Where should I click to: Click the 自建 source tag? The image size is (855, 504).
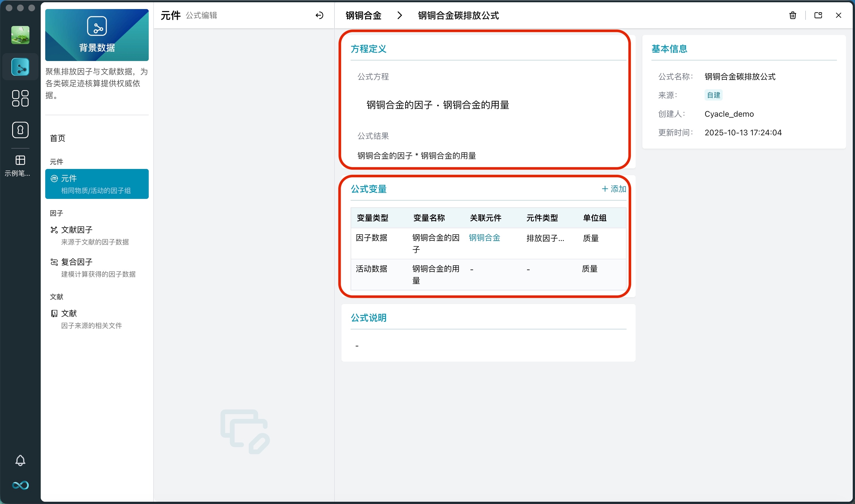(713, 95)
